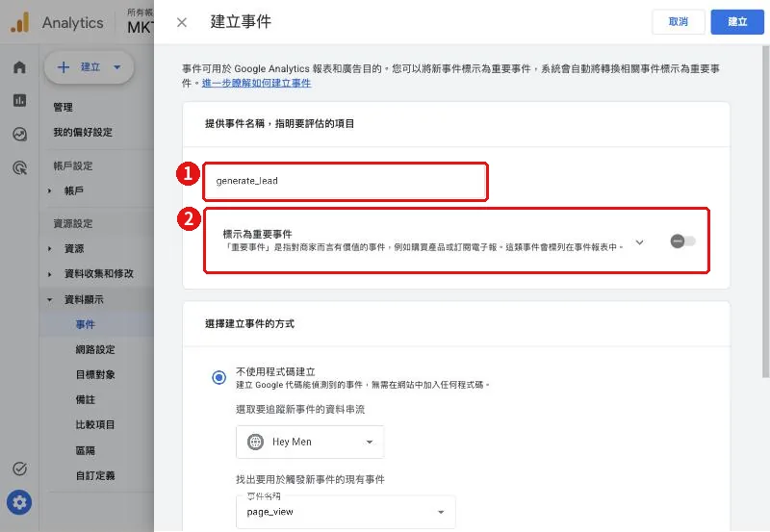Select 網路設定 in the sidebar

95,349
